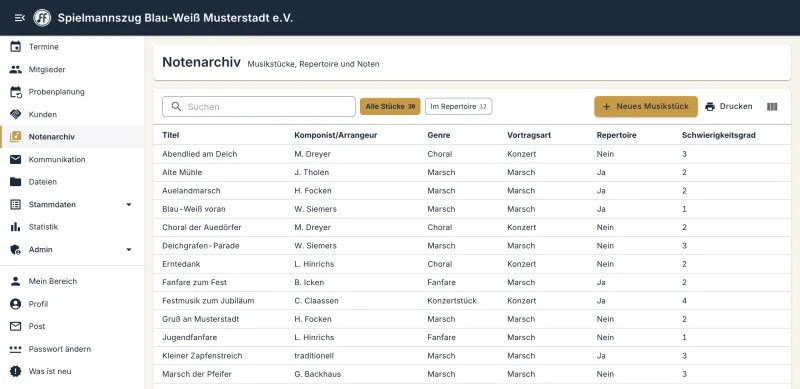Open Passwort ändern link

point(72,349)
